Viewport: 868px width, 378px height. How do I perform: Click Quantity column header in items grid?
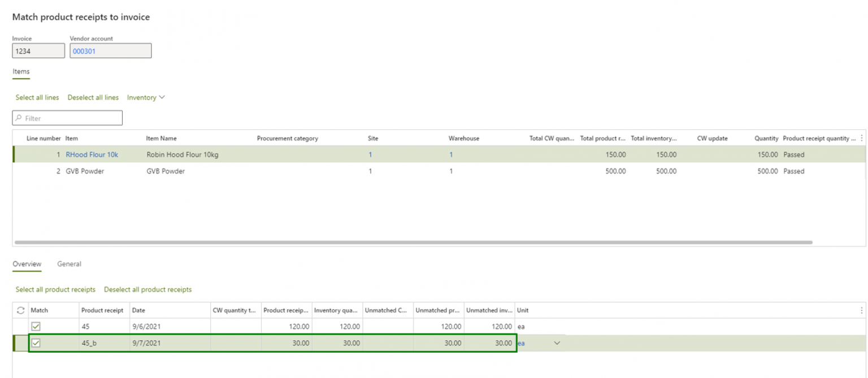[x=766, y=138]
